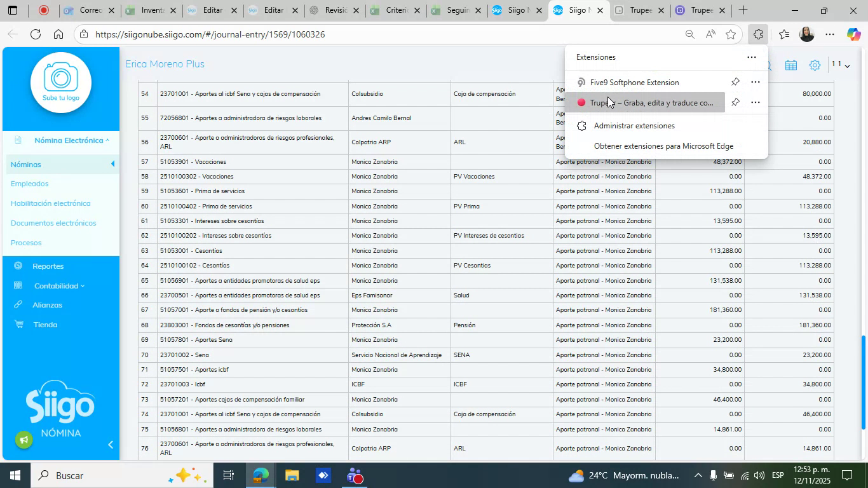Viewport: 868px width, 488px height.
Task: Open more options for Five9 extension
Action: [x=756, y=82]
